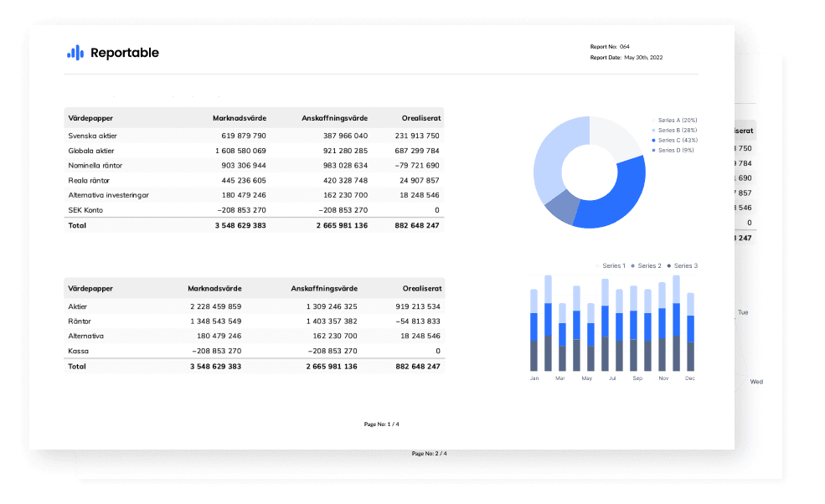Click the Page No: 1 / 4 footer
Screen dimensions: 825x504
382,424
